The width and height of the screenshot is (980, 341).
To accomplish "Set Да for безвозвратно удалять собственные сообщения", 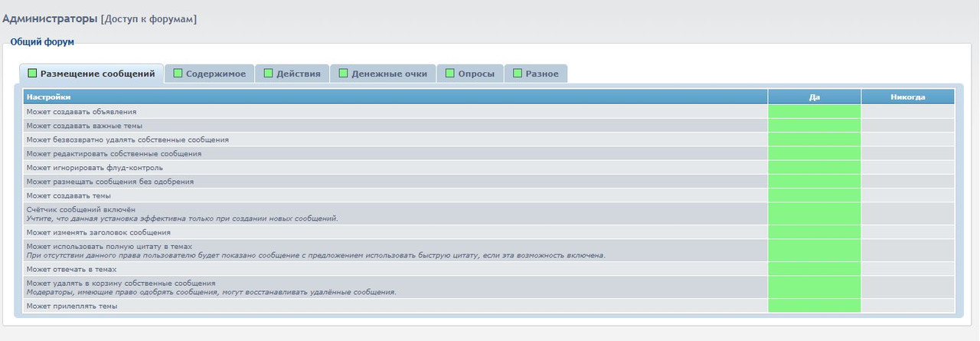I will pyautogui.click(x=815, y=139).
